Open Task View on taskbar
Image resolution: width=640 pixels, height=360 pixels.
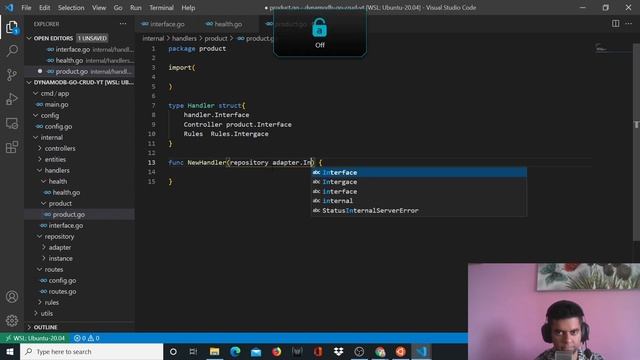(x=193, y=351)
